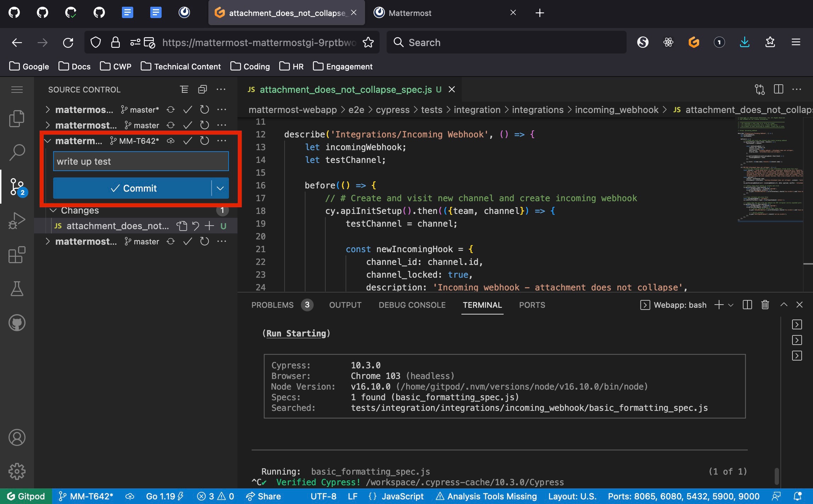This screenshot has height=504, width=813.
Task: Open the GitHub view in activity bar
Action: coord(17,323)
